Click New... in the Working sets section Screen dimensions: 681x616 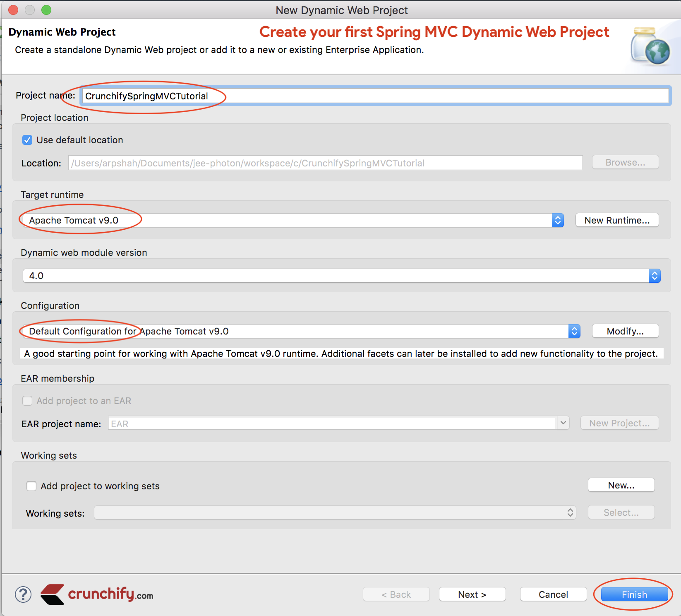[x=621, y=485]
